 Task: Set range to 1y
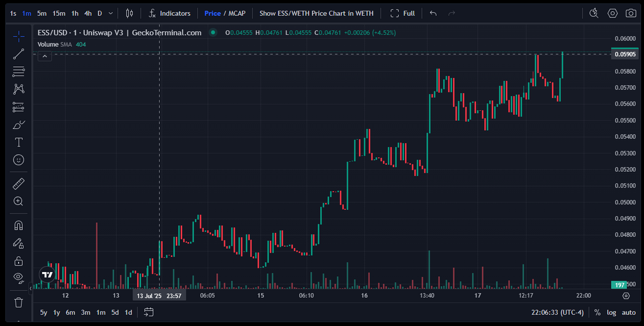click(57, 313)
